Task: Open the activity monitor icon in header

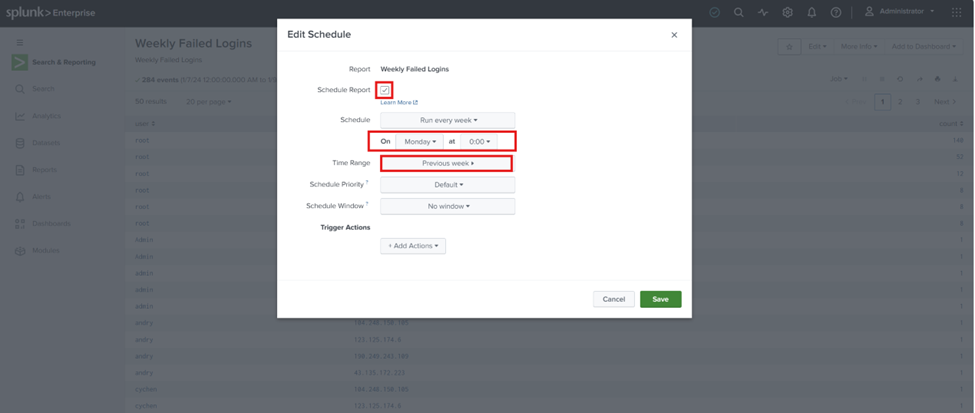Action: 763,12
